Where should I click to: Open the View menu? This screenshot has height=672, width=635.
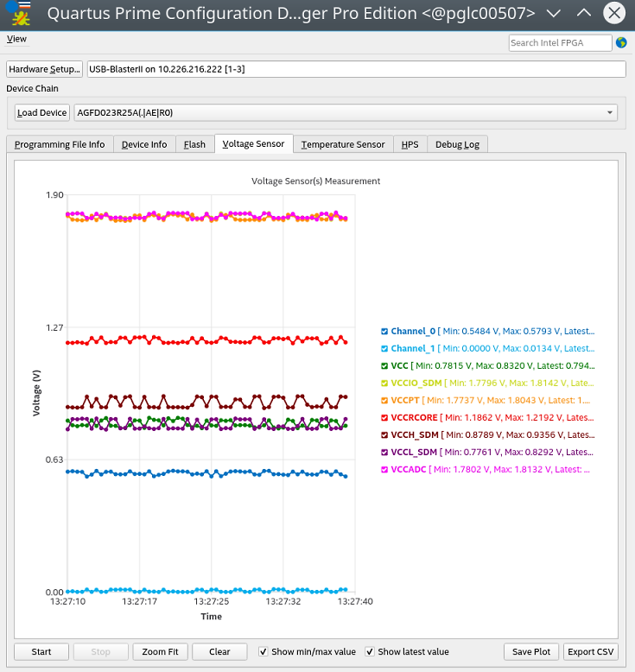click(16, 39)
